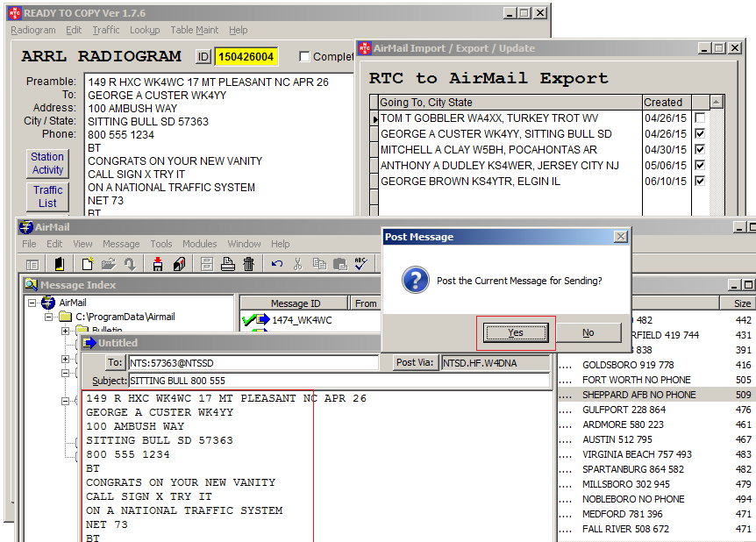Click the export list scrollbar up arrow
The width and height of the screenshot is (756, 542).
(x=717, y=103)
